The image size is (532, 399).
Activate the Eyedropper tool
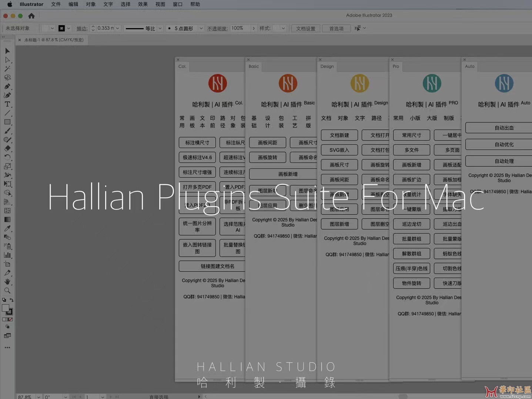tap(7, 228)
